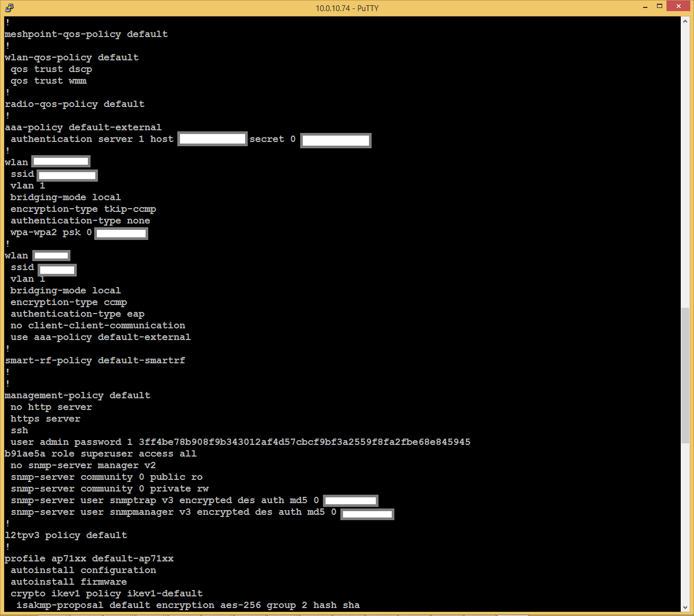Viewport: 694px width, 616px height.
Task: Click the standalone 'ssh' line
Action: point(19,430)
